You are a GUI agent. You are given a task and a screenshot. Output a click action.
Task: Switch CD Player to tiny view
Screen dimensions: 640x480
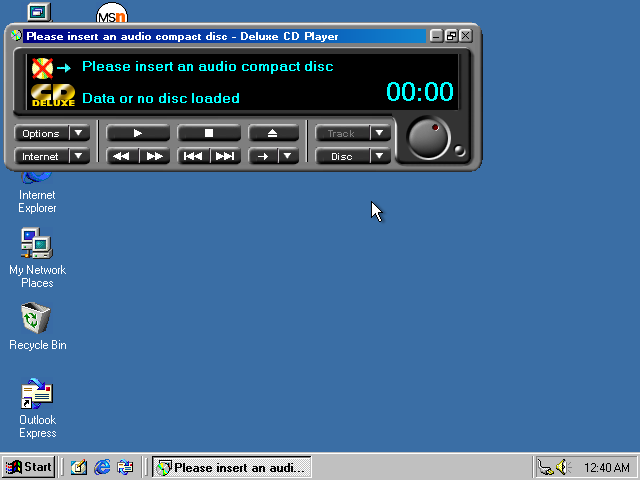pos(451,36)
